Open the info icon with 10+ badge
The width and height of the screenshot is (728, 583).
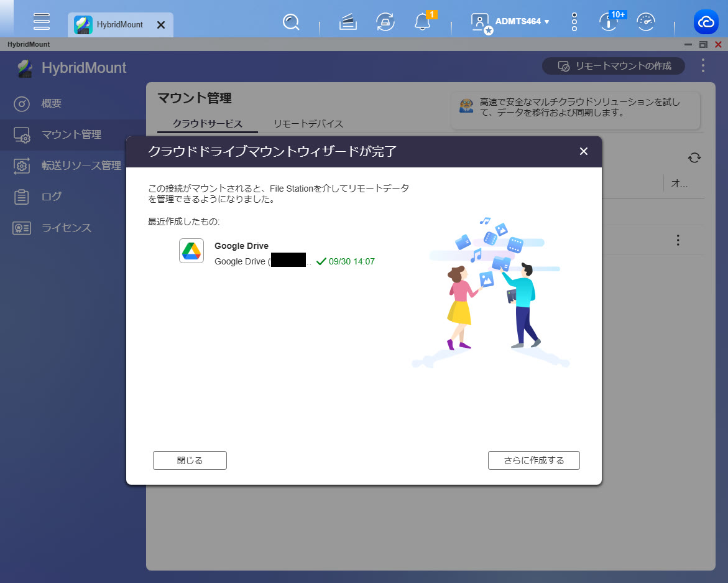pyautogui.click(x=609, y=22)
